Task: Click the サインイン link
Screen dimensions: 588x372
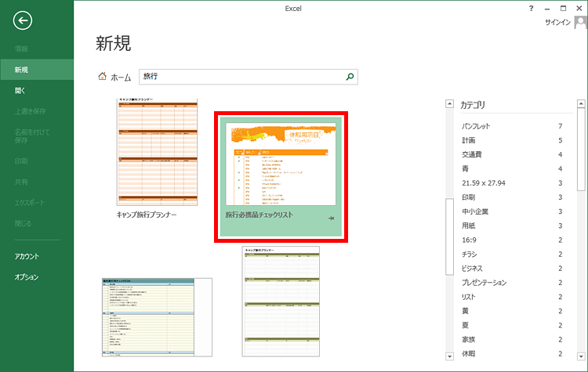Action: pyautogui.click(x=558, y=23)
